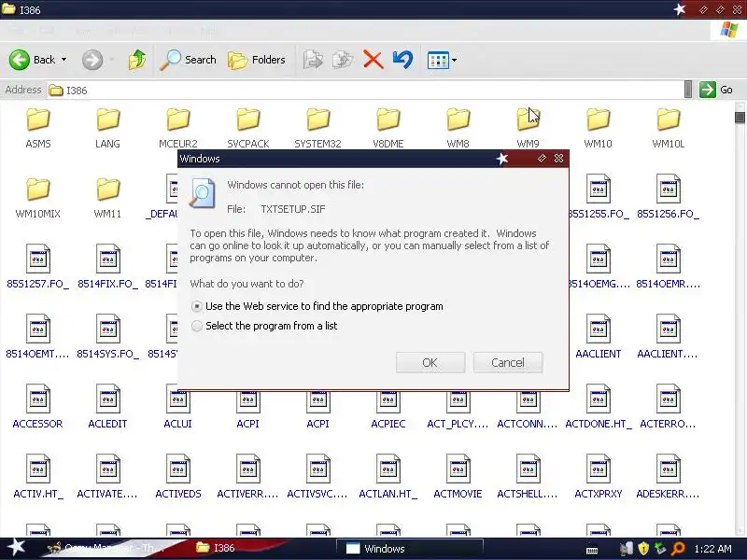Select the 8551257.FO_ file
Image resolution: width=747 pixels, height=560 pixels.
click(38, 267)
